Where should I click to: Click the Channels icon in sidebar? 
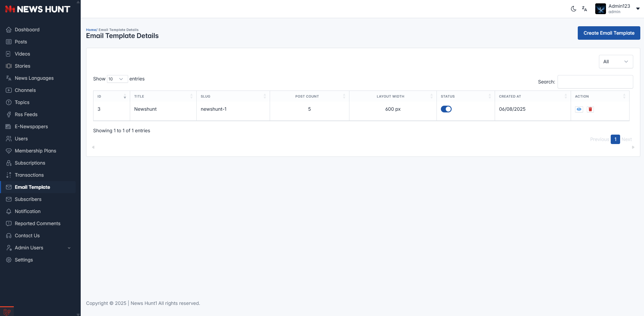tap(9, 90)
